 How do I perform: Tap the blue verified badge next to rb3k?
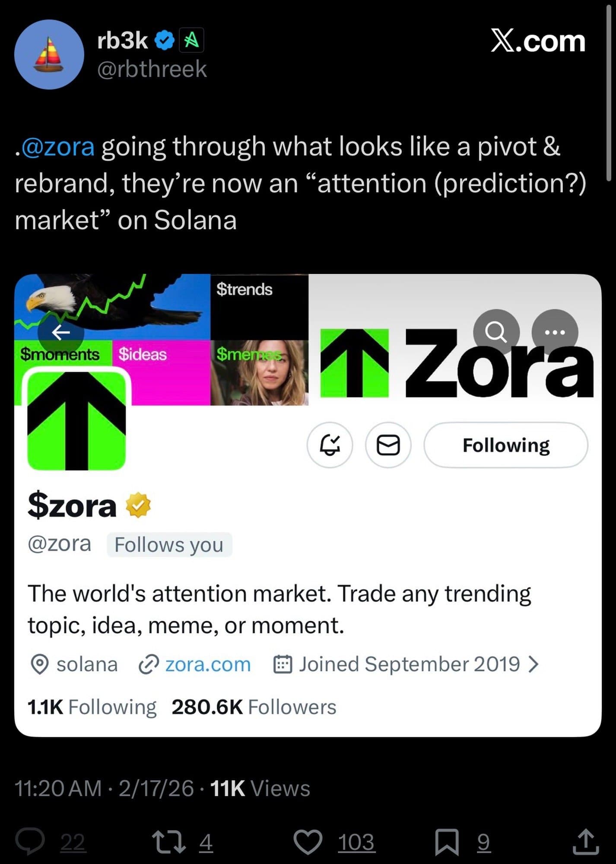coord(165,41)
